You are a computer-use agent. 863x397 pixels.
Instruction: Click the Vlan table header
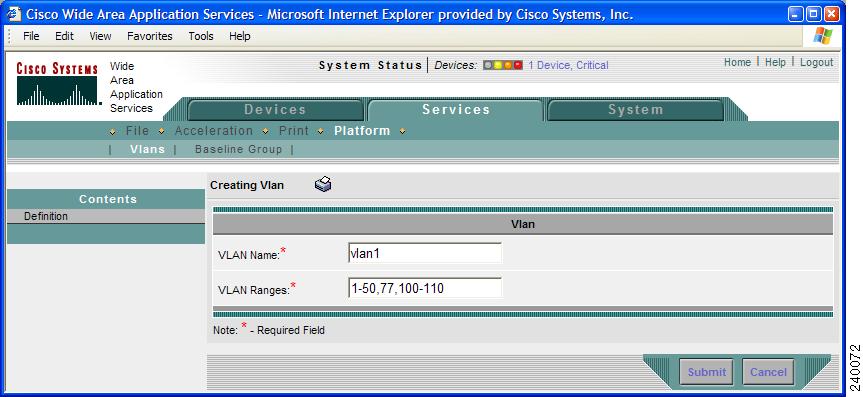[522, 224]
